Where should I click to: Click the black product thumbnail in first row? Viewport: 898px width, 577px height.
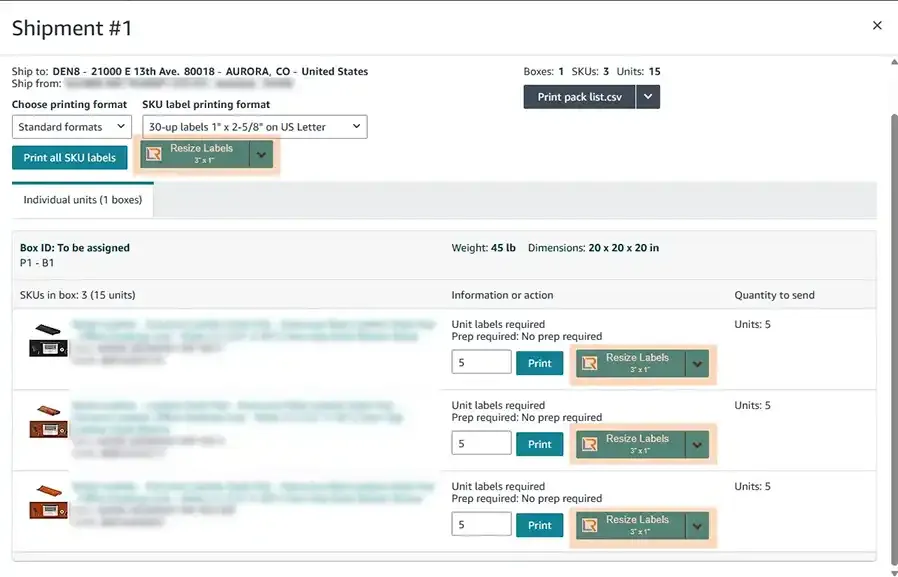tap(48, 340)
